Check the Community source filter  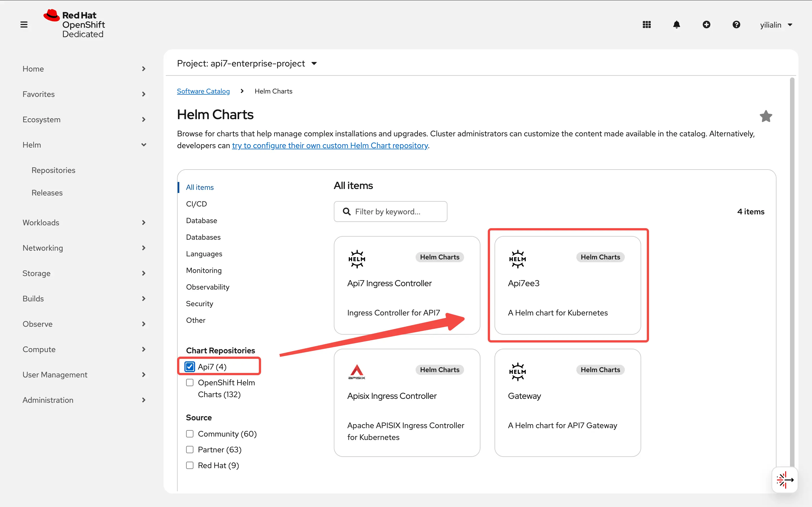[x=190, y=433]
